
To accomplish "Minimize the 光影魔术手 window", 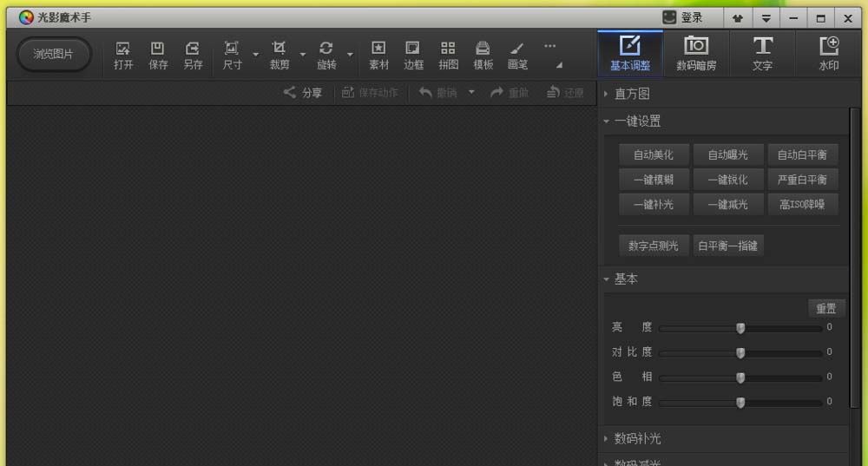I will click(x=793, y=18).
